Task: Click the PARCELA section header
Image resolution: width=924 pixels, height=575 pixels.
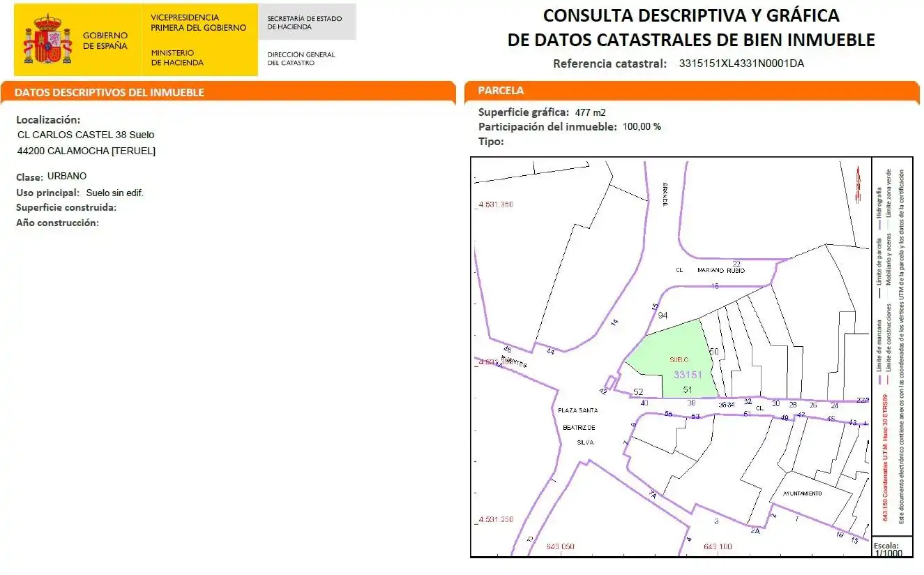Action: tap(501, 91)
